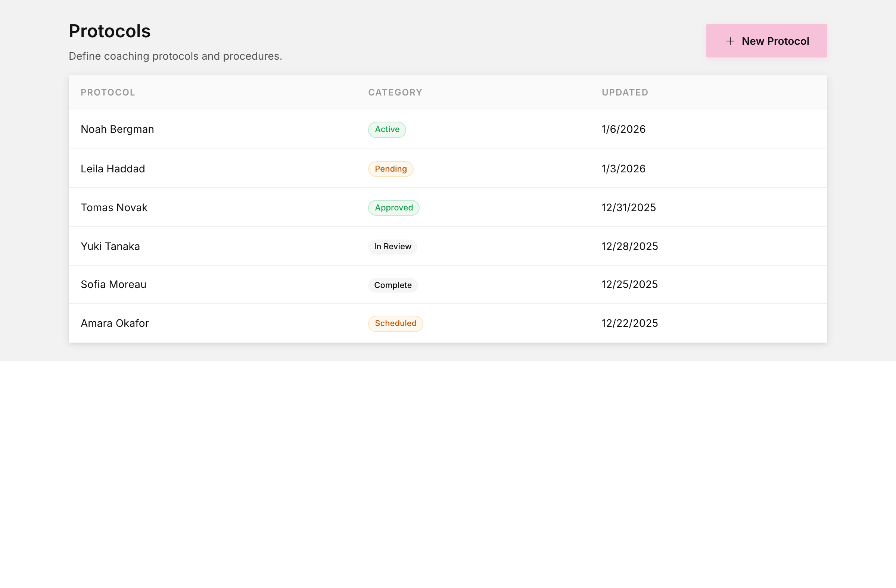This screenshot has width=896, height=588.
Task: Select the PROTOCOL column header
Action: point(108,93)
